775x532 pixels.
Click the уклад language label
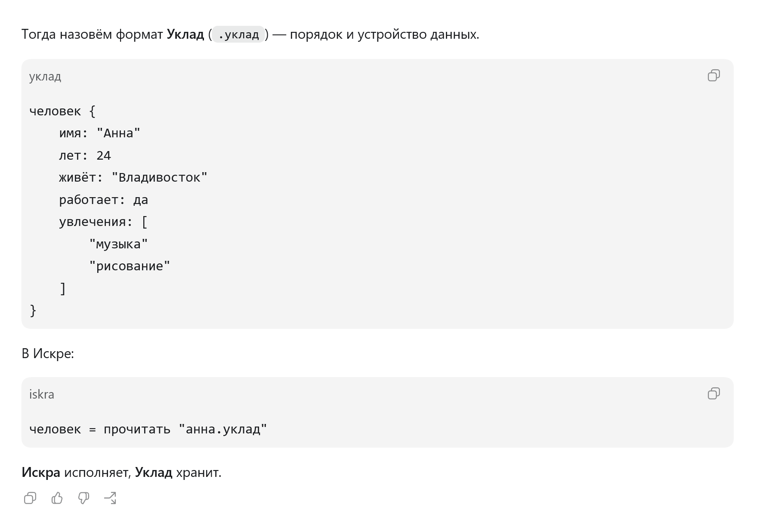click(x=45, y=77)
